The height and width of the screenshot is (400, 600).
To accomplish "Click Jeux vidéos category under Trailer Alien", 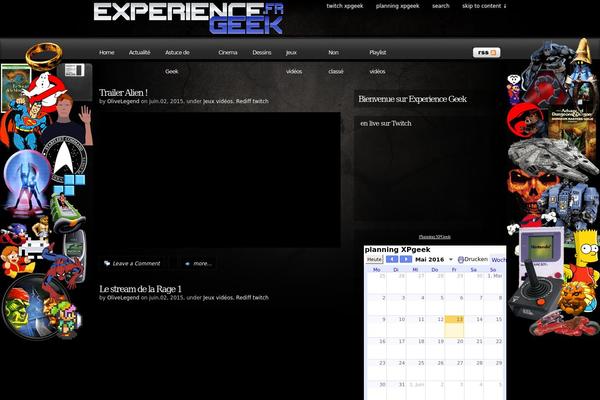I will pyautogui.click(x=218, y=101).
